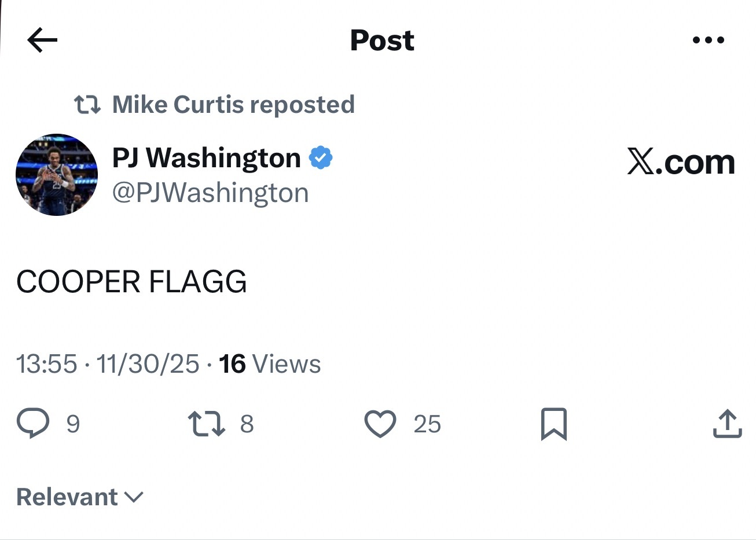Screen dimensions: 756x540
Task: Go back using the back arrow
Action: click(x=42, y=39)
